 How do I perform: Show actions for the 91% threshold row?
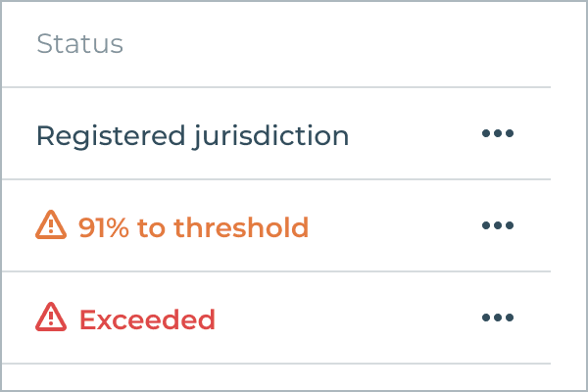(x=498, y=225)
